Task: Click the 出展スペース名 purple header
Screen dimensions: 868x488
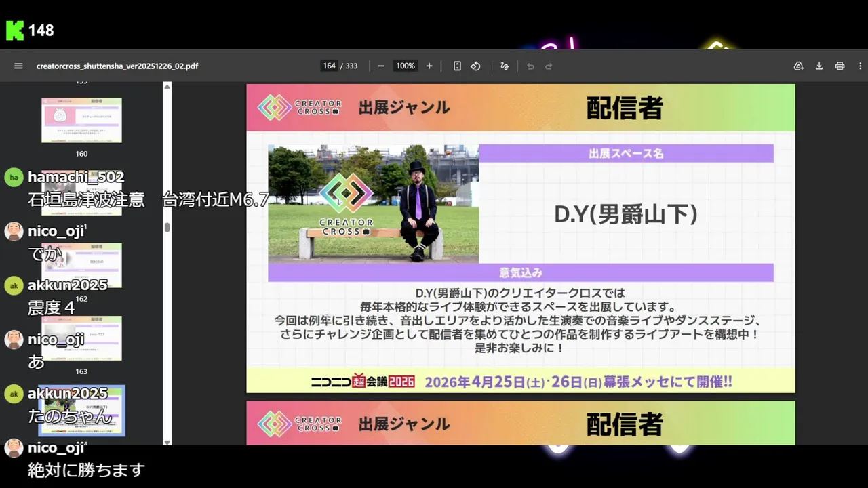Action: pyautogui.click(x=626, y=153)
